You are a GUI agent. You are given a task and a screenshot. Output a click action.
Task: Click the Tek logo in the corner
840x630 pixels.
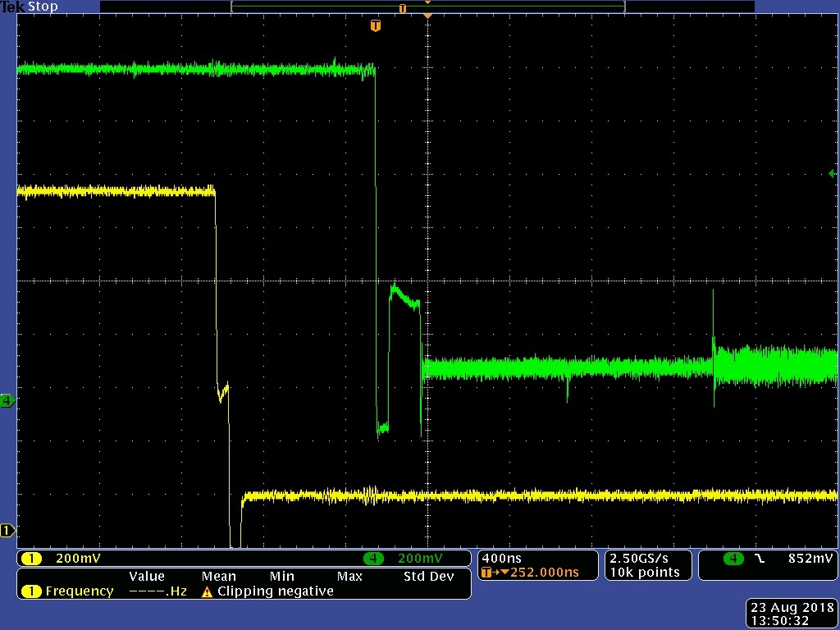[13, 7]
